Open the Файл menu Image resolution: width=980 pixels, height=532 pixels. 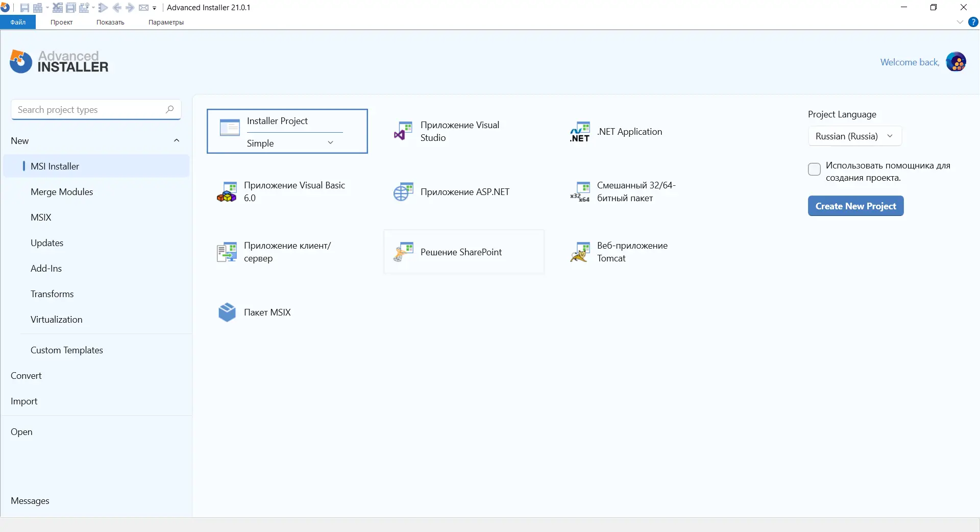point(17,22)
